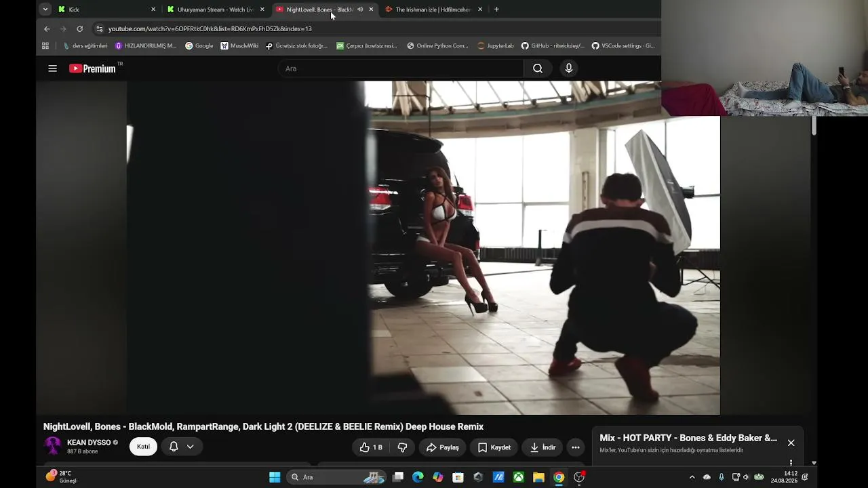This screenshot has width=868, height=488.
Task: Toggle notification bell for KEAN DYSSO
Action: [174, 447]
